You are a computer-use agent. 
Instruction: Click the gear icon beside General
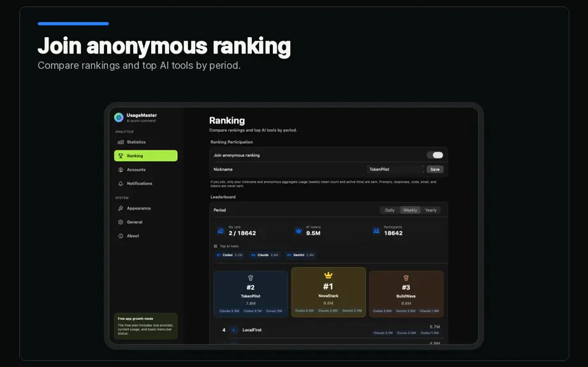click(x=121, y=222)
